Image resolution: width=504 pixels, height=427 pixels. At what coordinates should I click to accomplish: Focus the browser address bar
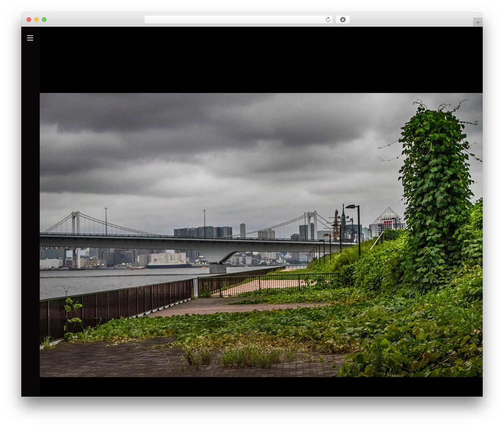(239, 20)
